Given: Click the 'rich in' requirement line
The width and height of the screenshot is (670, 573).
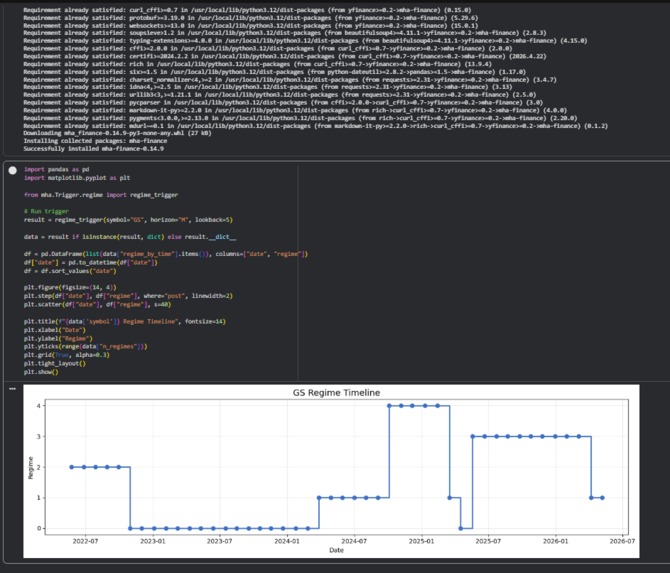Looking at the screenshot, I should pos(258,64).
